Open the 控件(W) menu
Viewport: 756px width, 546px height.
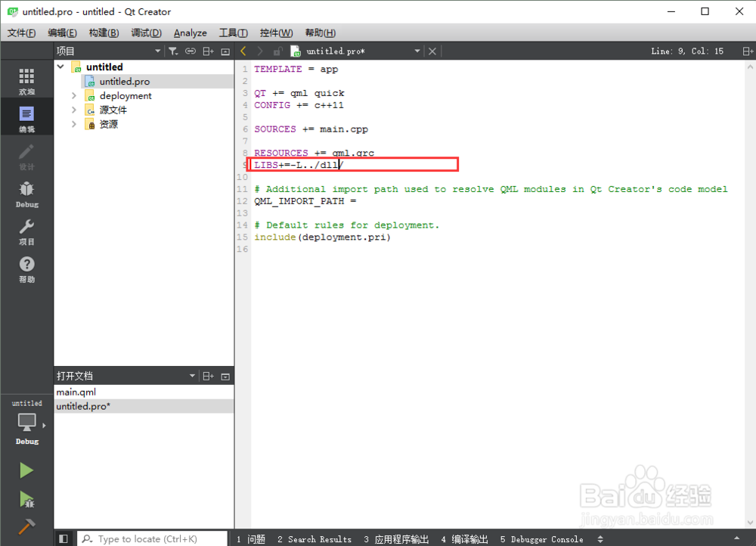pyautogui.click(x=276, y=33)
